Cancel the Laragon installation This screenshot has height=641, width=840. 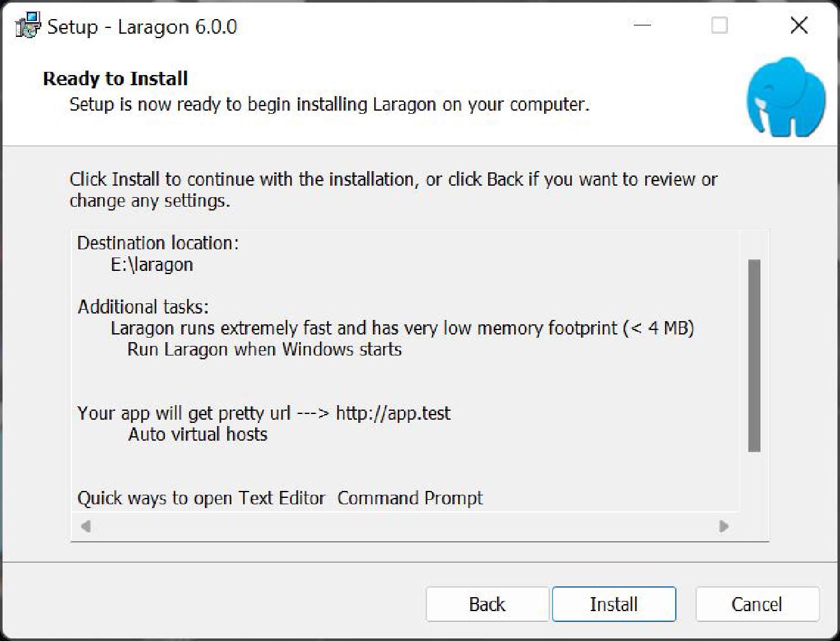click(x=757, y=604)
